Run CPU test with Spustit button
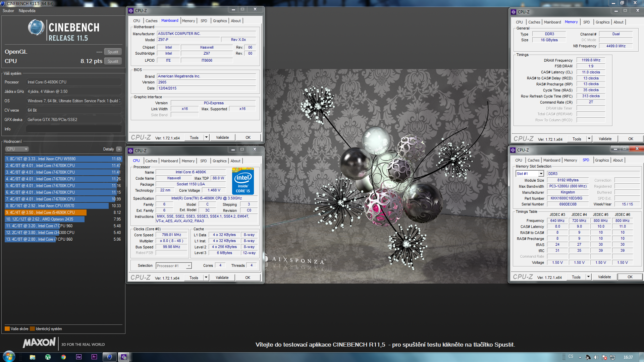 coord(113,61)
